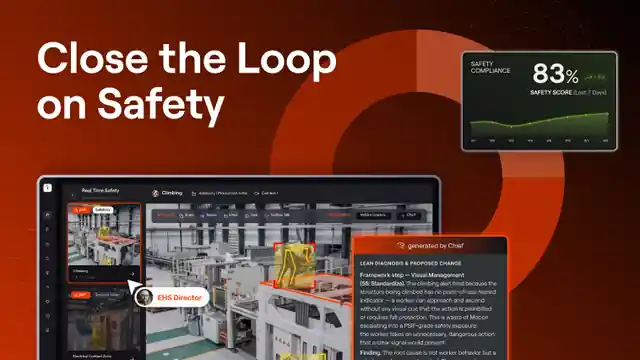Click the SAFETY SCORE (Last 7 Days) label
640x360 pixels.
click(x=568, y=93)
